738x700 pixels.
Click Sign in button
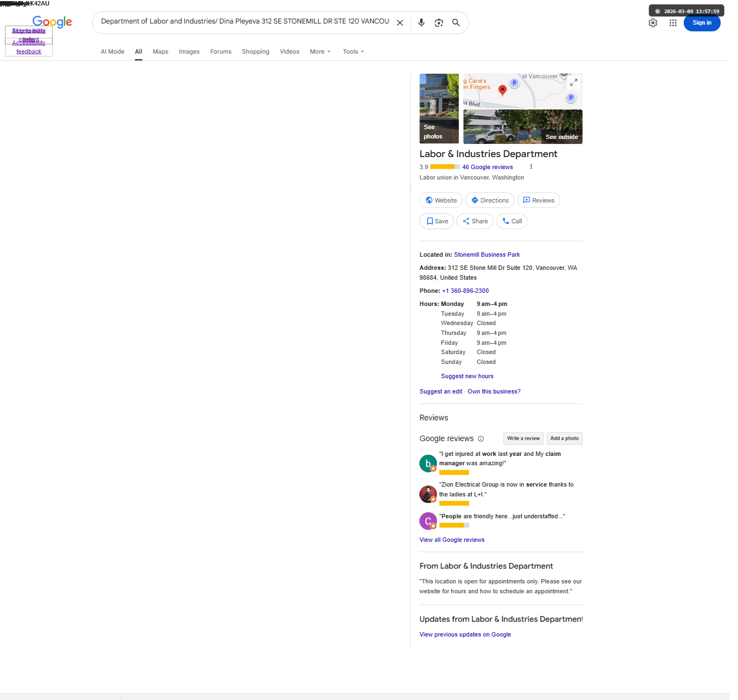(702, 23)
